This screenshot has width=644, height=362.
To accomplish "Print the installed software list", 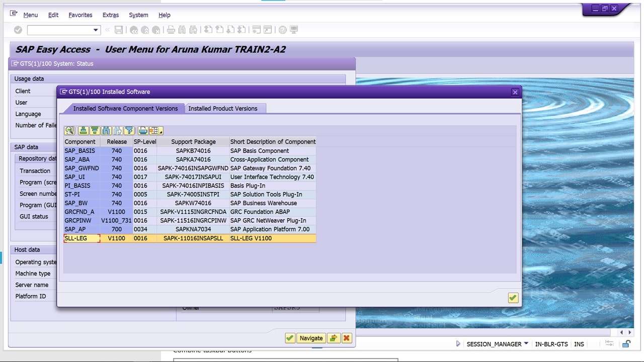I will pyautogui.click(x=143, y=131).
